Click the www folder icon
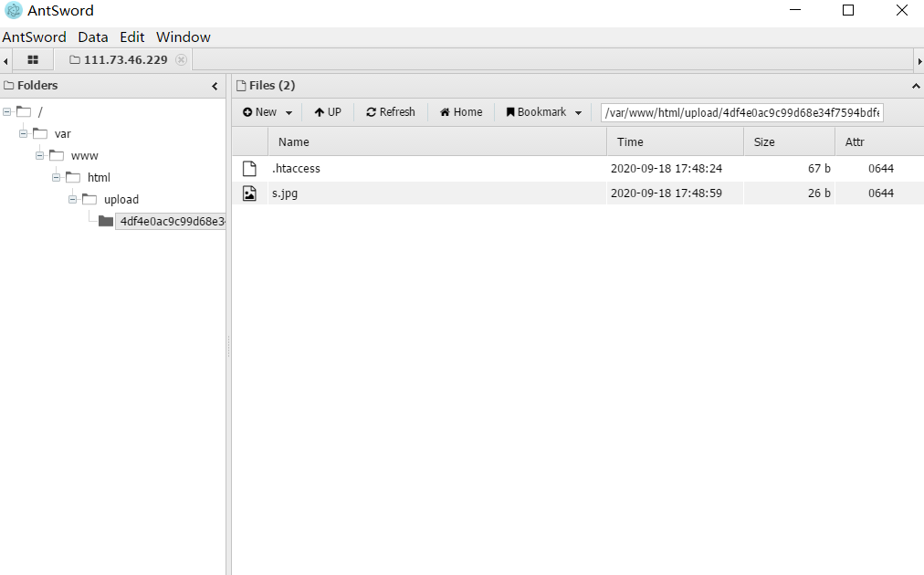 pos(57,155)
